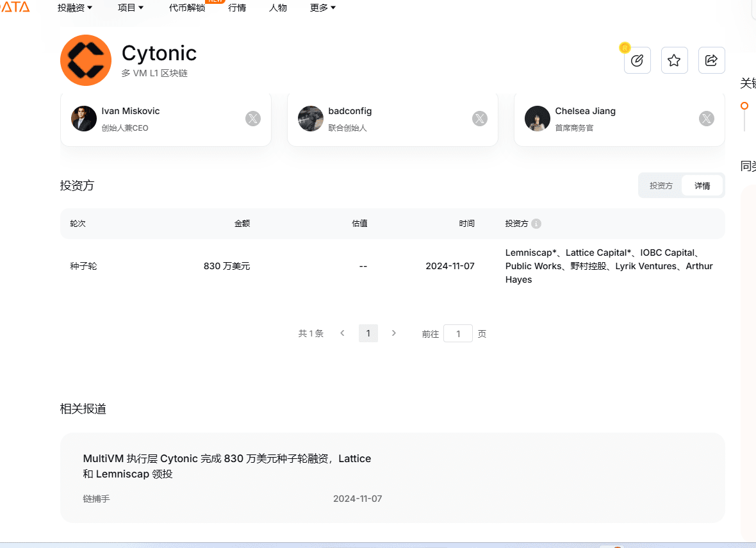
Task: Open Chelsea Jiang's X profile icon
Action: pyautogui.click(x=706, y=119)
